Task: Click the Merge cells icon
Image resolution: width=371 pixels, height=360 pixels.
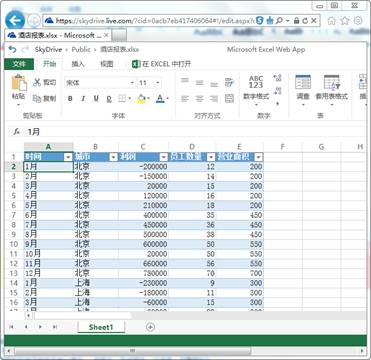Action: 229,98
